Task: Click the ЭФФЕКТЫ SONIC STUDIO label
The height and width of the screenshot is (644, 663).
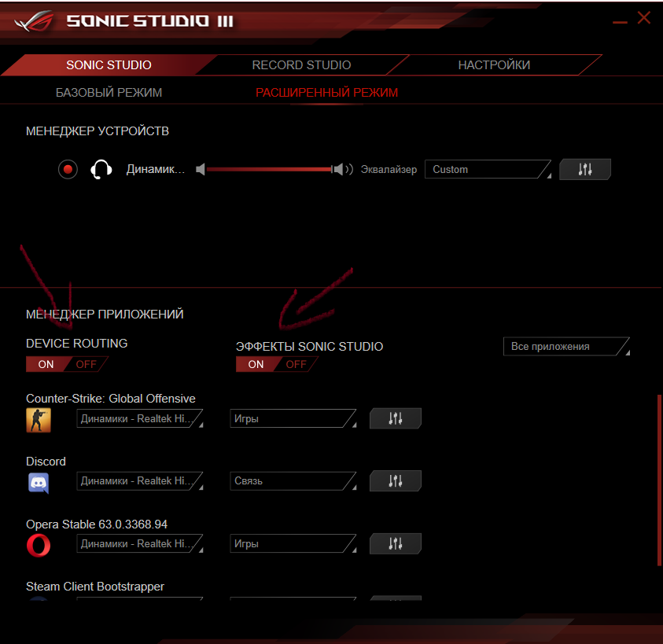Action: 310,347
